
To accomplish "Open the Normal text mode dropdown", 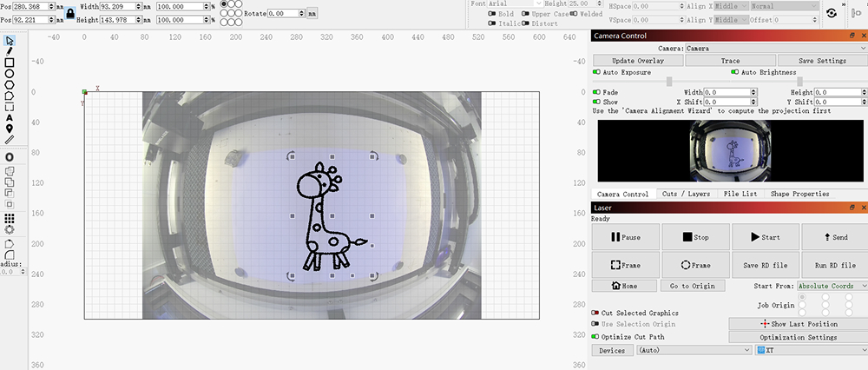I will click(785, 6).
